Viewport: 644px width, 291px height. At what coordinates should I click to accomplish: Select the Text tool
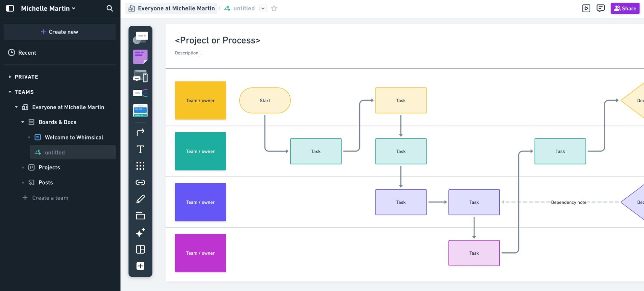(140, 149)
